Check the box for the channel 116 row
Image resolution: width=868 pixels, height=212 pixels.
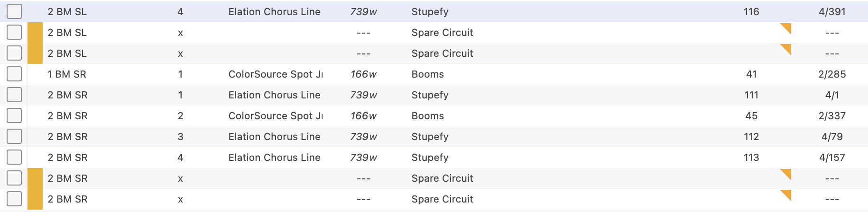tap(14, 12)
